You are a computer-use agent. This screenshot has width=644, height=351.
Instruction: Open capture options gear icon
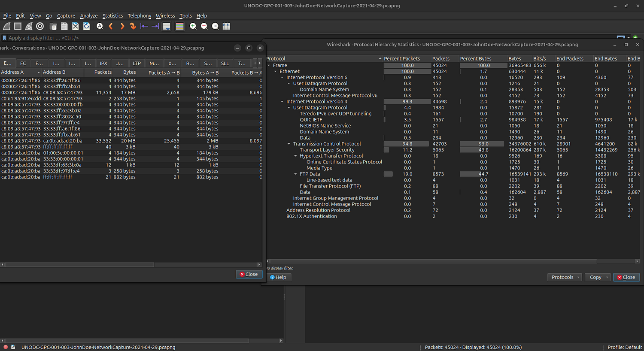tap(40, 26)
